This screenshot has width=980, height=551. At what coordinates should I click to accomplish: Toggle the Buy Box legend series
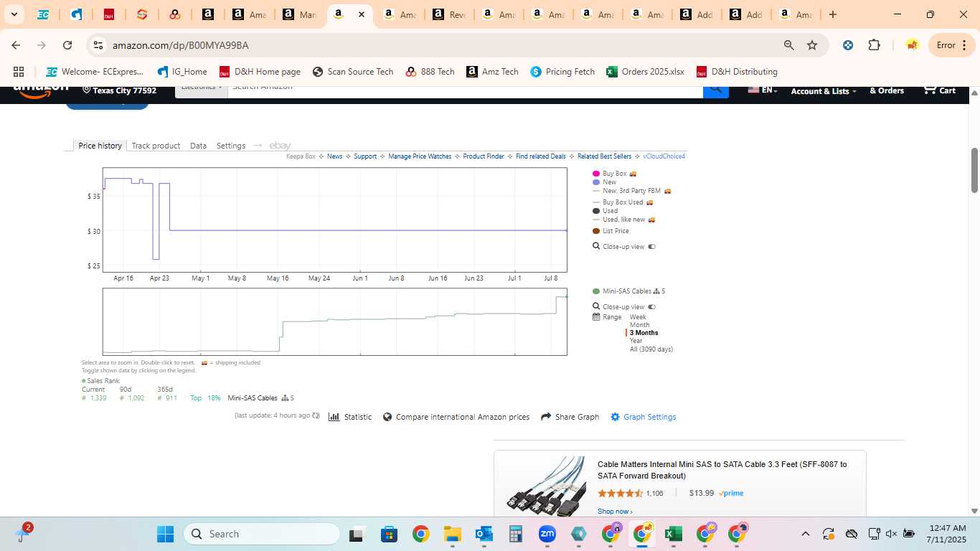(x=614, y=174)
